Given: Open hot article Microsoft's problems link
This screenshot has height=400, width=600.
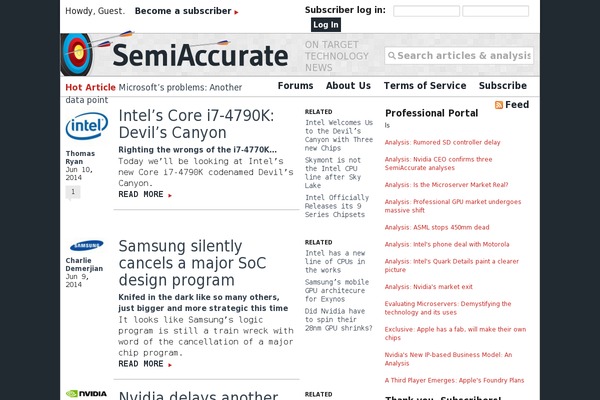Looking at the screenshot, I should click(180, 88).
